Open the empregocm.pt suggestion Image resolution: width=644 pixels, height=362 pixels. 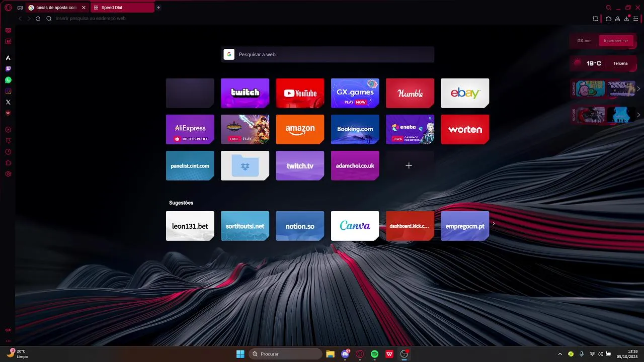tap(465, 226)
